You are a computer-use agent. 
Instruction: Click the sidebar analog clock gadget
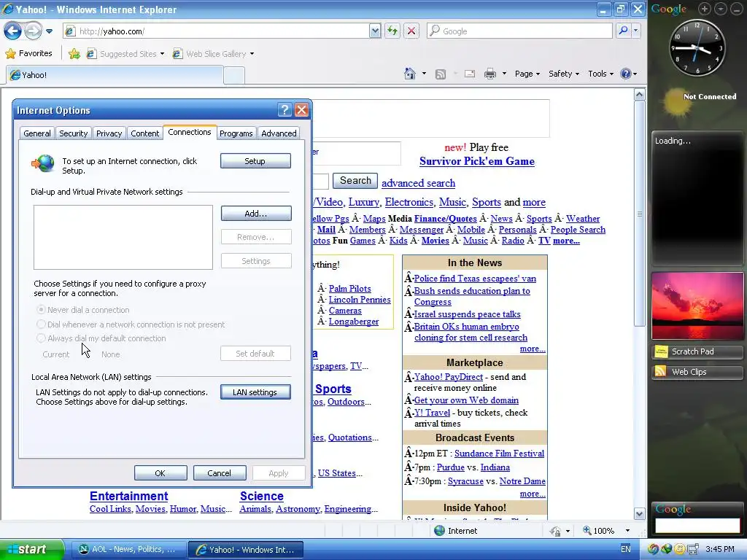[x=697, y=47]
